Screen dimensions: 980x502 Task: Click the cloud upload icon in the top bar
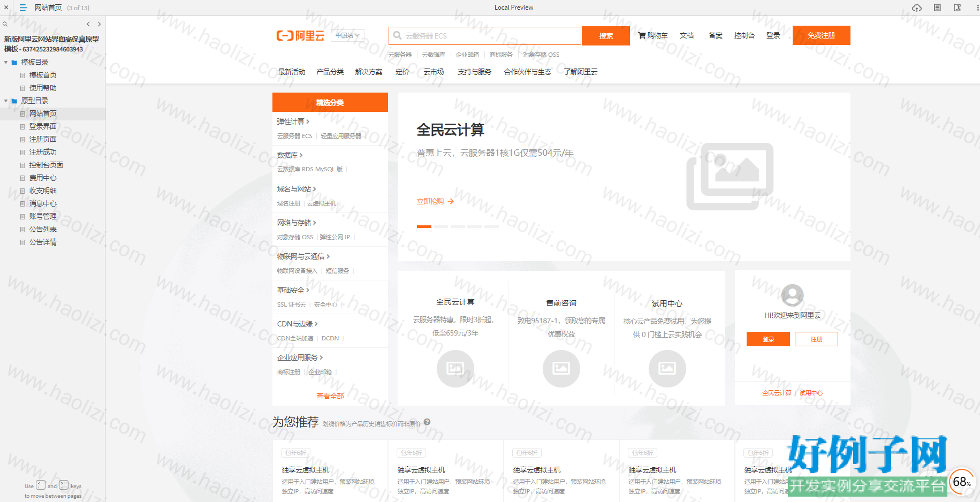pyautogui.click(x=917, y=7)
